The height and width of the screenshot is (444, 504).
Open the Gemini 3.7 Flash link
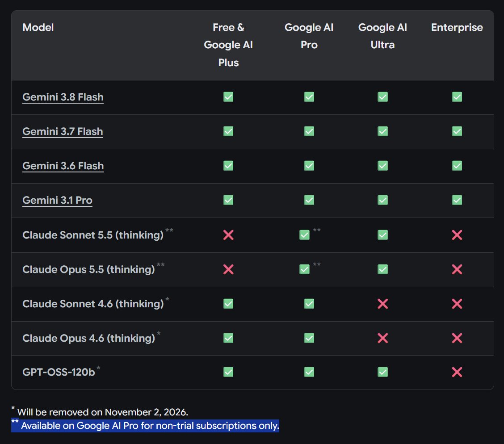click(x=63, y=131)
